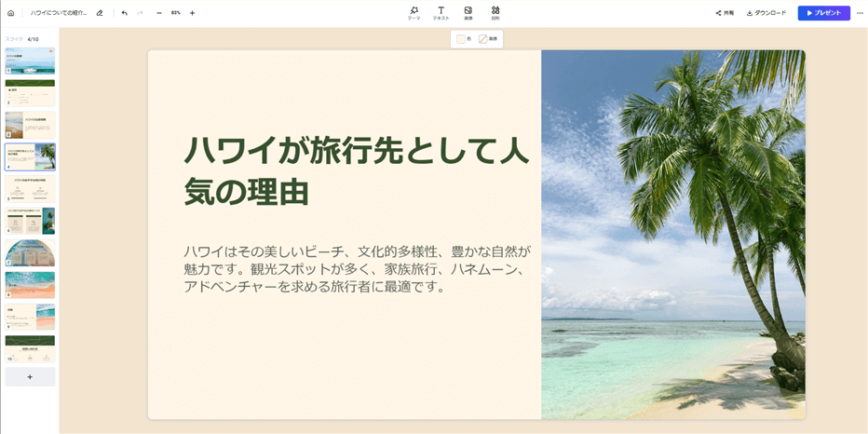Viewport: 868px width, 434px height.
Task: Go to the home page icon
Action: coord(10,13)
